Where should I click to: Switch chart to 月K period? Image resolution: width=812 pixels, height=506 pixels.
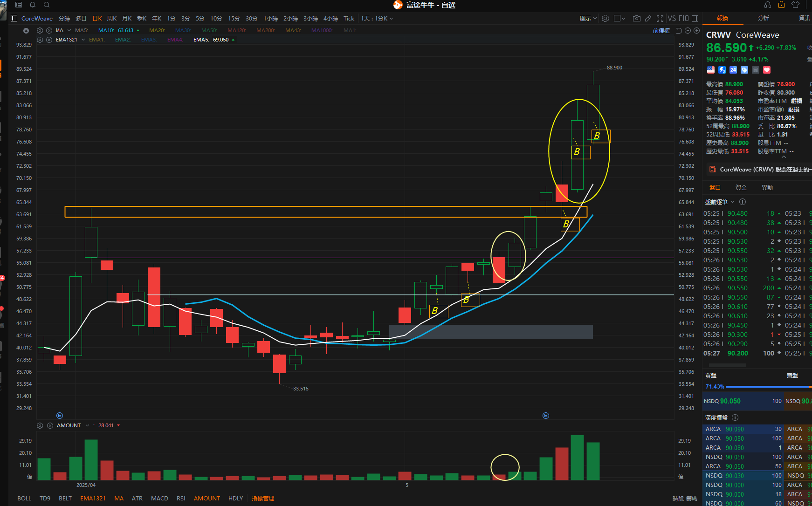click(x=127, y=19)
